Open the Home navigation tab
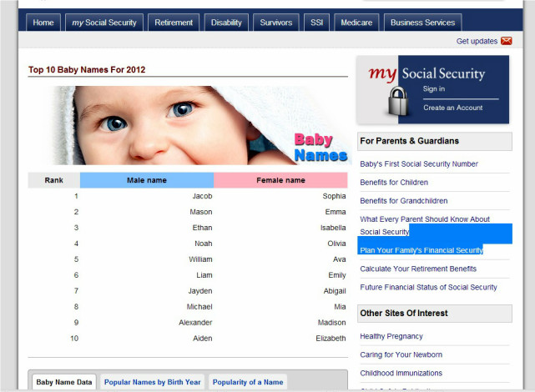 pos(43,23)
